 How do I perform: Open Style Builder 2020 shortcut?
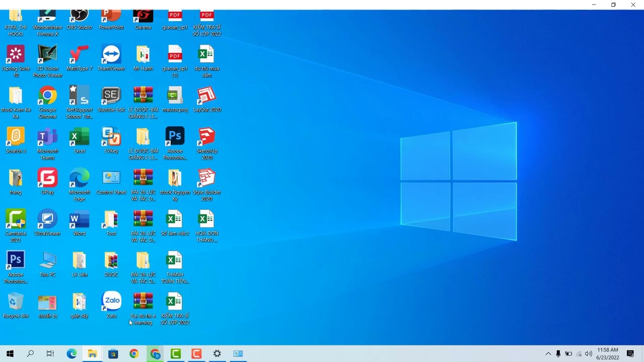pyautogui.click(x=207, y=185)
